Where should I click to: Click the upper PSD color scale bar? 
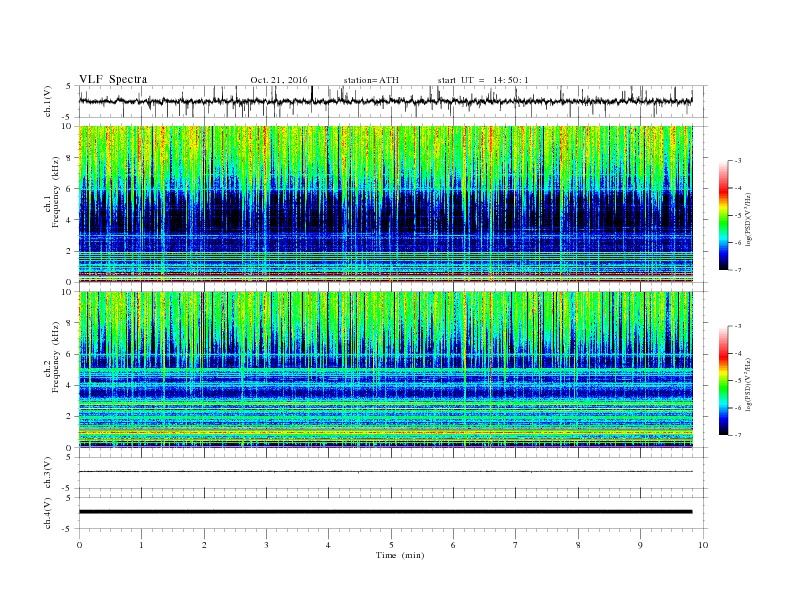(x=723, y=215)
